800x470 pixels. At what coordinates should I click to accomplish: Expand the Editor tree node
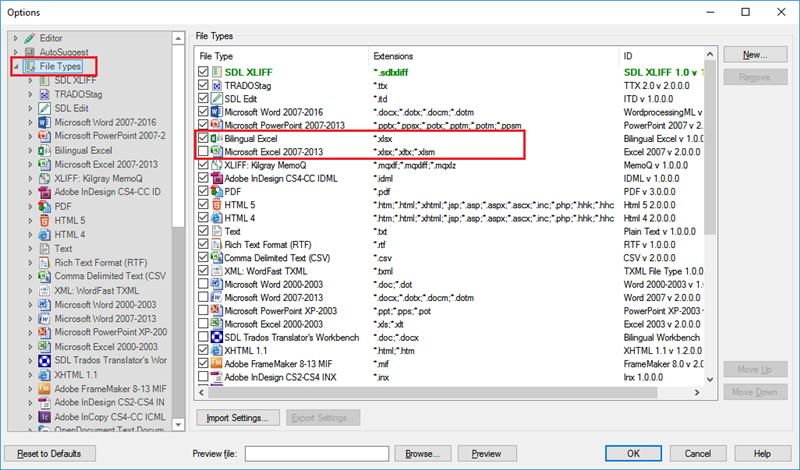(15, 38)
